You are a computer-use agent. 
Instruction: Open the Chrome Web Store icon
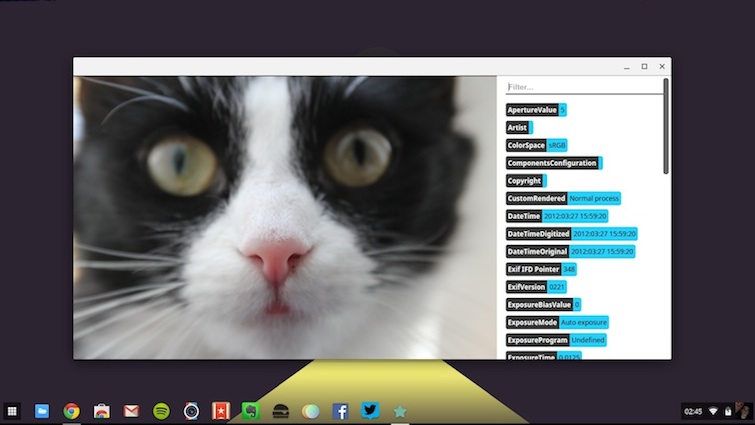click(x=102, y=412)
